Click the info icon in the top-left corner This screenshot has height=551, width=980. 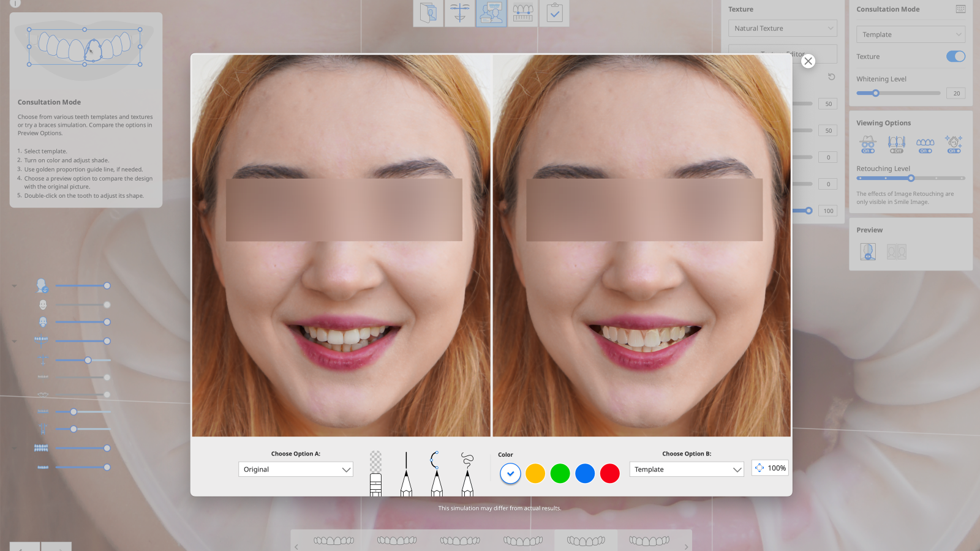coord(15,3)
